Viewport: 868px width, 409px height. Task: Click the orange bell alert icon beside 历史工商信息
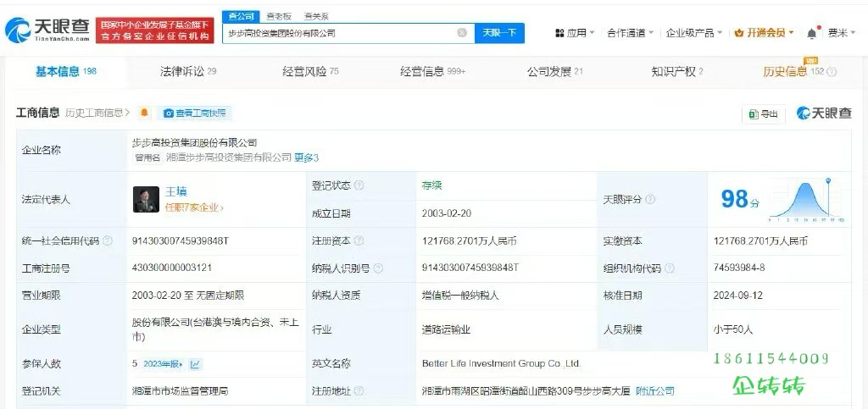144,113
